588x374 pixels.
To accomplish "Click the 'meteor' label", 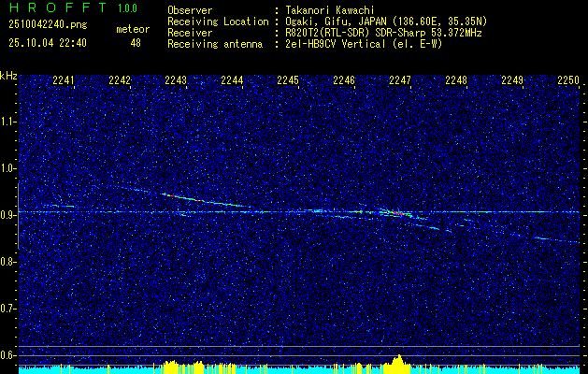I will 133,29.
